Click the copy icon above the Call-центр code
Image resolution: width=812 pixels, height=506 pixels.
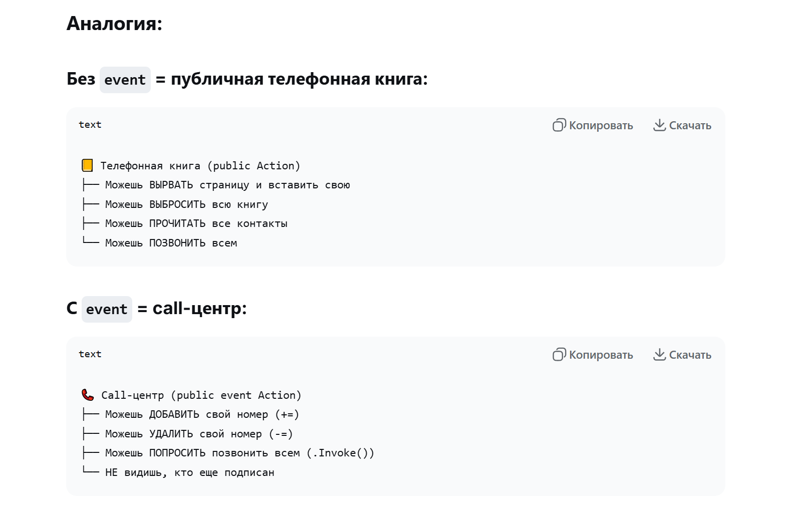click(x=559, y=355)
